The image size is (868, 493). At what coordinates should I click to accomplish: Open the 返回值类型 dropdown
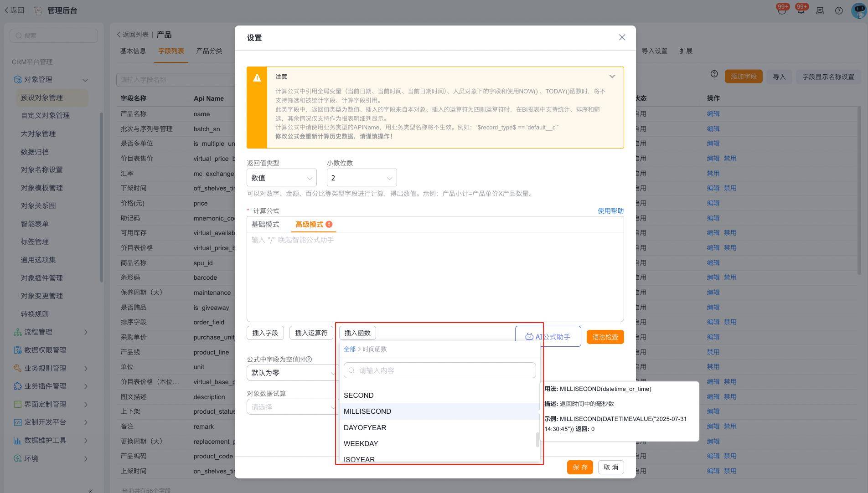click(281, 178)
